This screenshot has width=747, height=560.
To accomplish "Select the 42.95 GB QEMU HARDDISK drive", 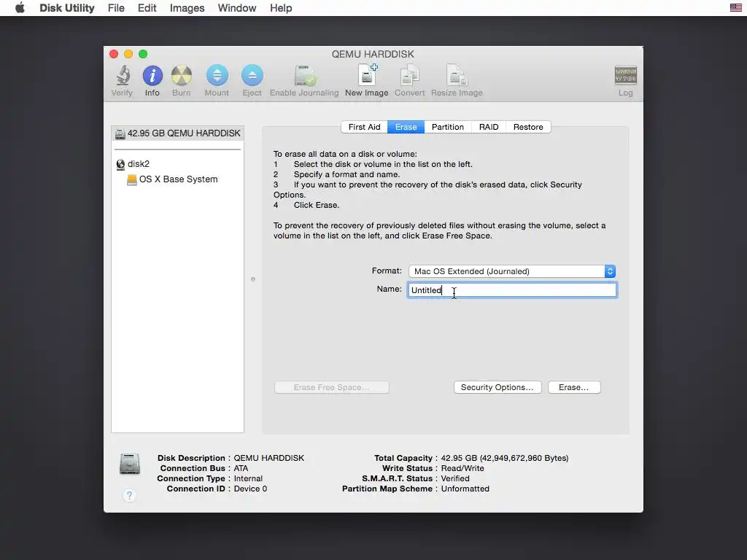I will (x=178, y=133).
